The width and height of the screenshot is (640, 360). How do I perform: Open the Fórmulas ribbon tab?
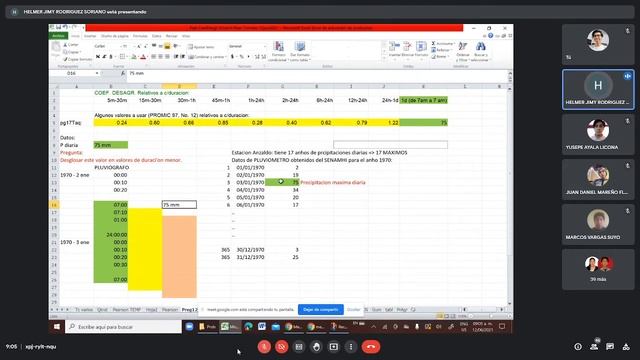[x=140, y=36]
